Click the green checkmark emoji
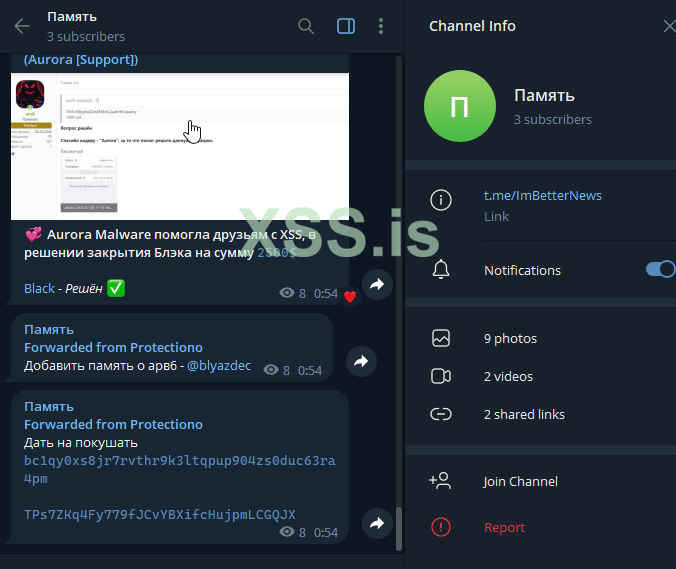 coord(116,288)
